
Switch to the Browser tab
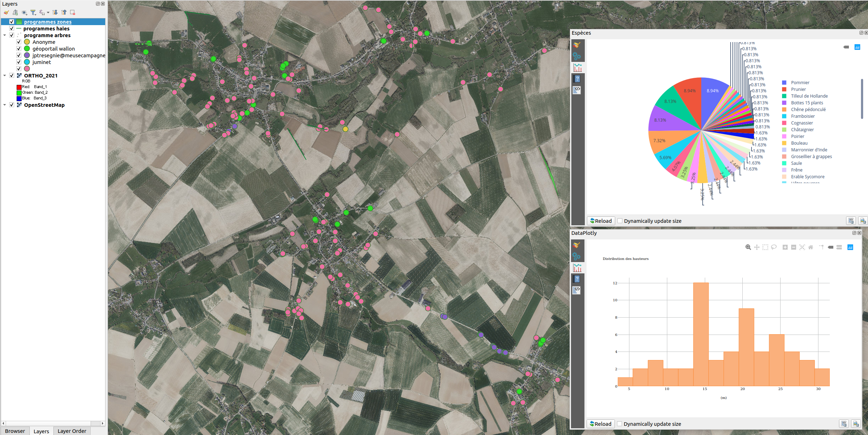point(15,431)
